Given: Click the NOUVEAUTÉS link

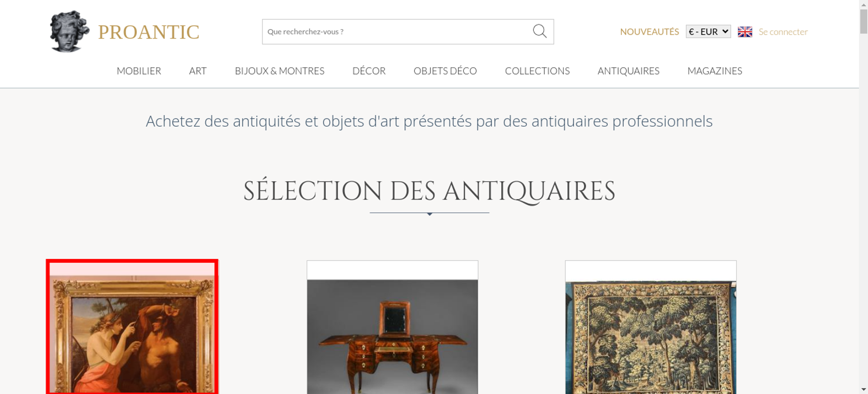Looking at the screenshot, I should tap(649, 32).
